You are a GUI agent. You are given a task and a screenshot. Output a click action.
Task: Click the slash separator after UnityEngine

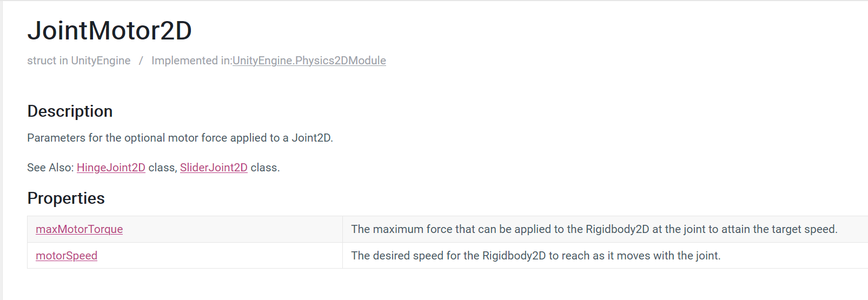141,61
